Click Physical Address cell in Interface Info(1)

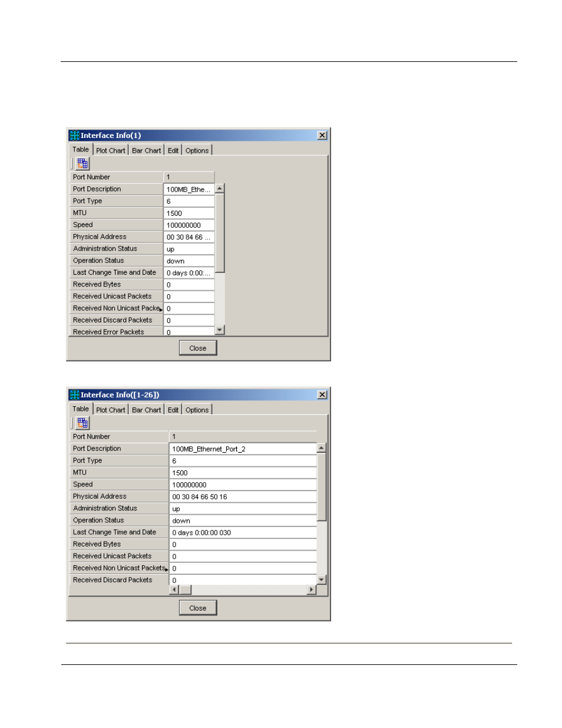189,237
